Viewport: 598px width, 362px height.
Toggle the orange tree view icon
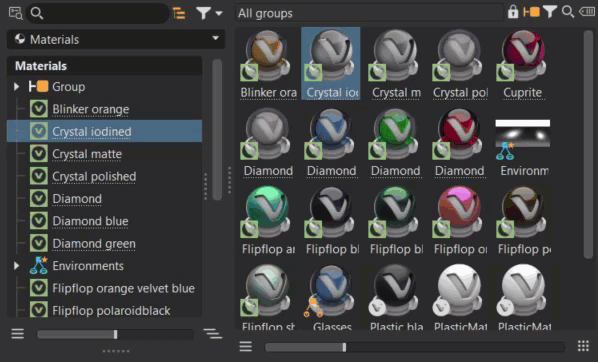click(179, 13)
